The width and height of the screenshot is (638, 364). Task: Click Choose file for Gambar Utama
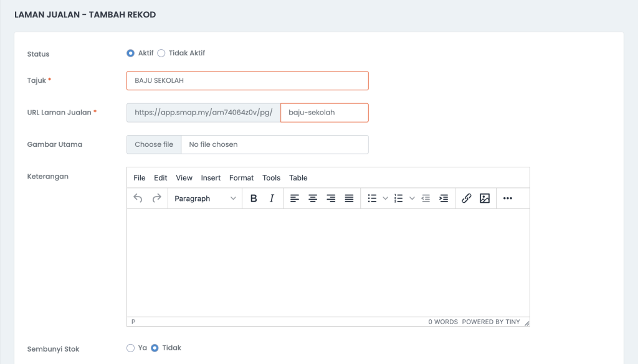click(154, 144)
